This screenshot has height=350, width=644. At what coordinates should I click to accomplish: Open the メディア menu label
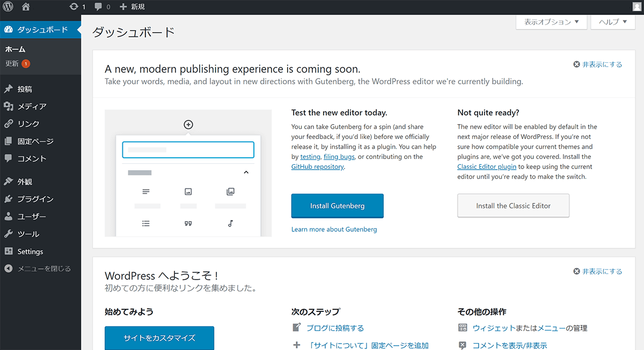click(32, 106)
